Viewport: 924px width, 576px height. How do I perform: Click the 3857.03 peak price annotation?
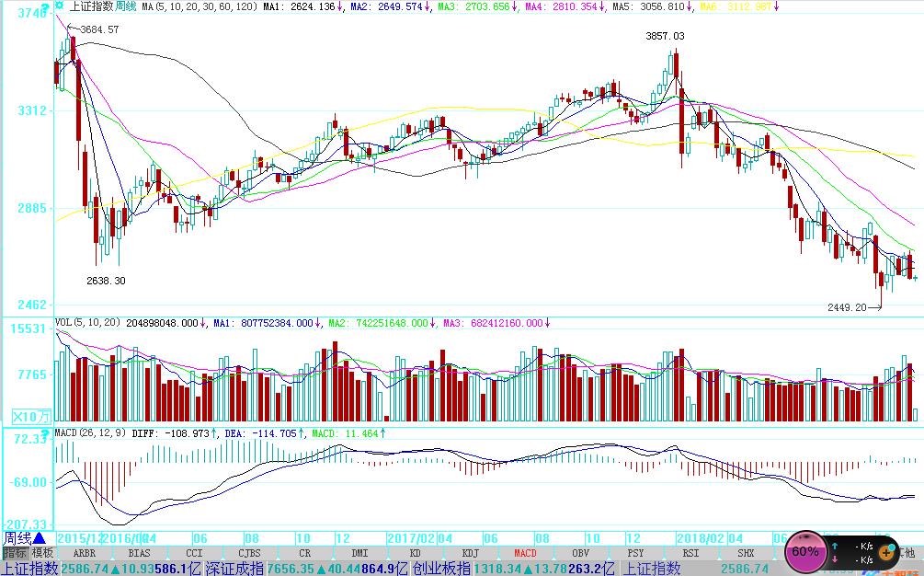point(665,36)
